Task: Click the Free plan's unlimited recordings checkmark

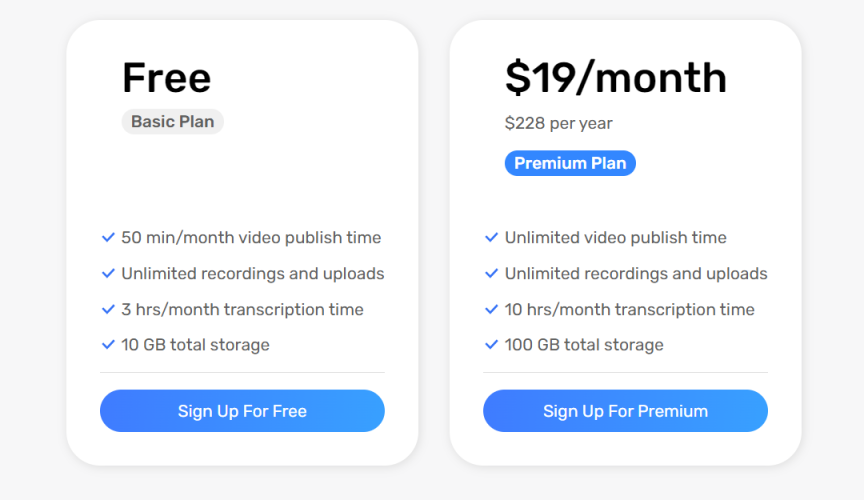Action: pos(108,274)
